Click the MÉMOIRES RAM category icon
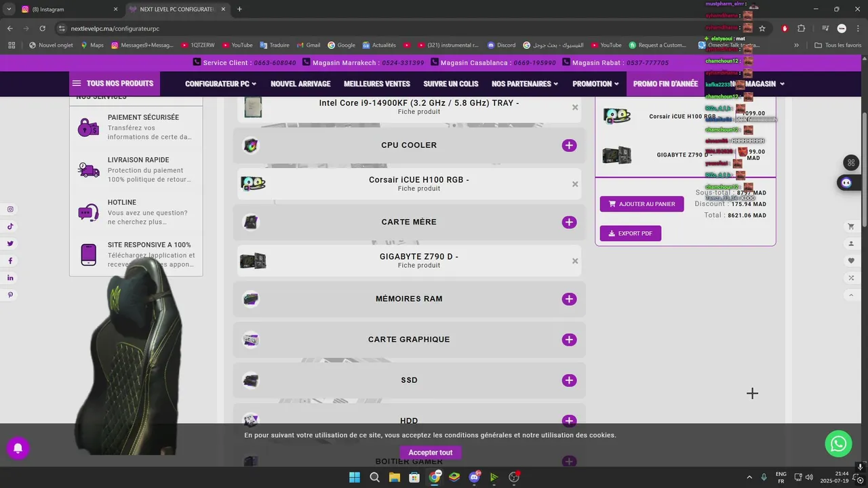Image resolution: width=868 pixels, height=488 pixels. click(x=251, y=299)
